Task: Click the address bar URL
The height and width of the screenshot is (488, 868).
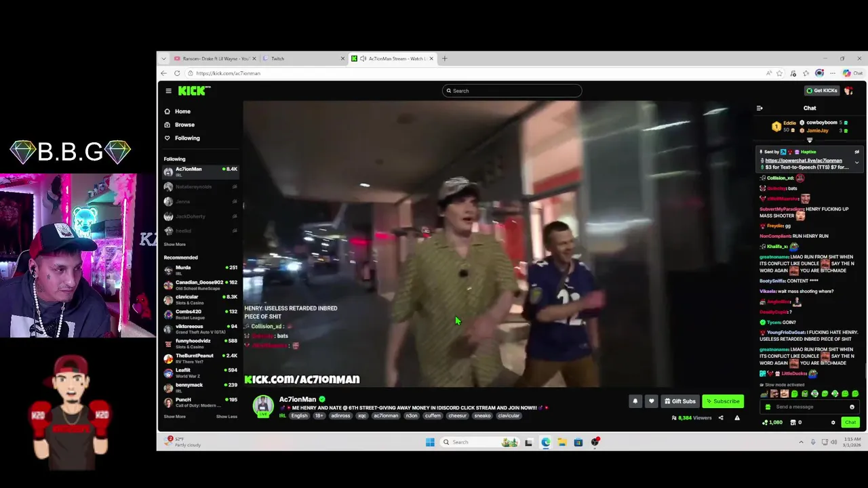Action: [x=229, y=73]
